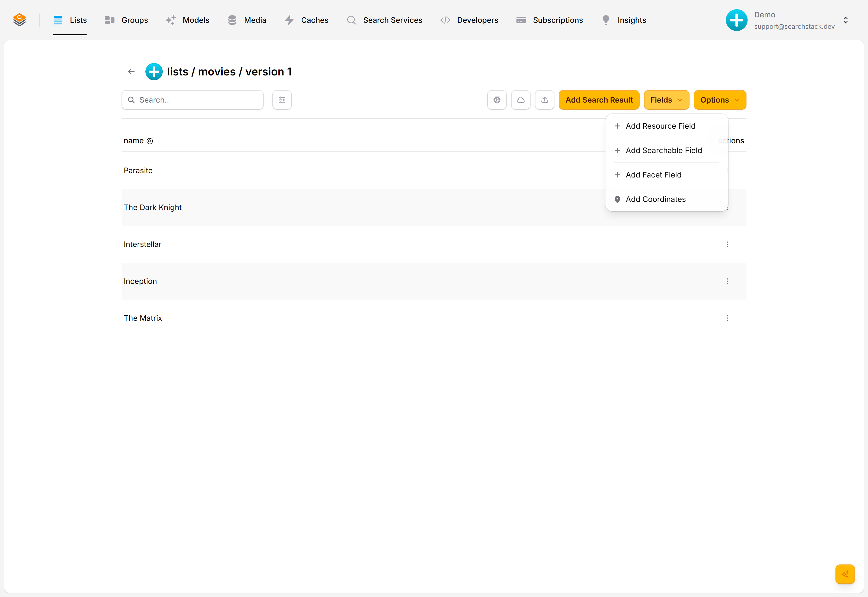Viewport: 868px width, 597px height.
Task: Click the plus icon beside lists breadcrumb
Action: point(154,71)
